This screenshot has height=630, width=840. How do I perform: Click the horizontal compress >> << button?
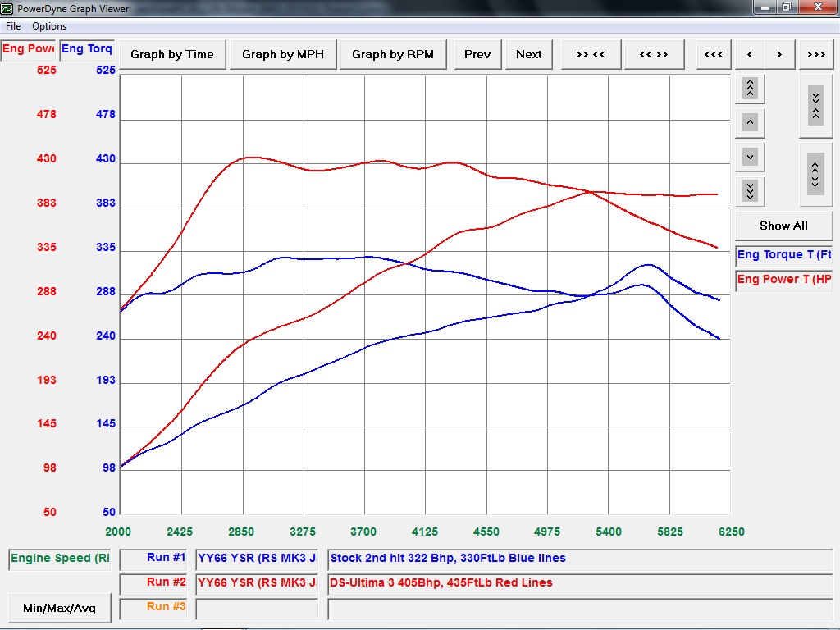pyautogui.click(x=591, y=54)
